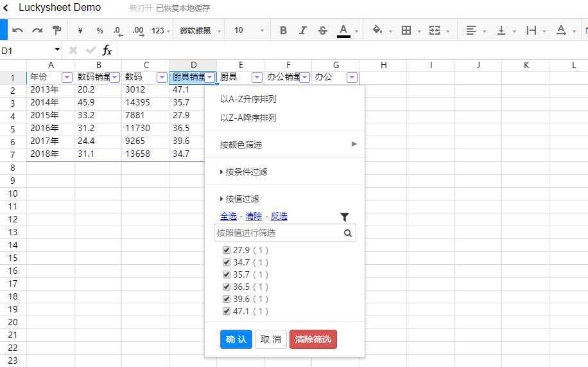
Task: Open the filter dropdown on 厨具 column E
Action: (x=257, y=77)
